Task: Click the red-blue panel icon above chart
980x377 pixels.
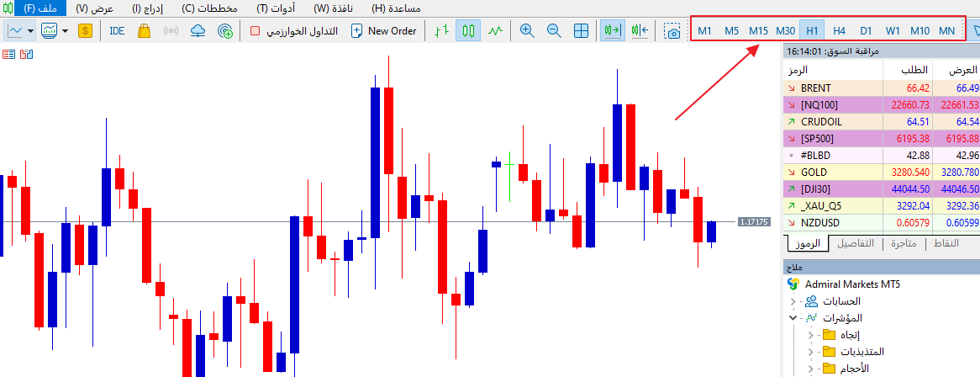Action: [26, 55]
